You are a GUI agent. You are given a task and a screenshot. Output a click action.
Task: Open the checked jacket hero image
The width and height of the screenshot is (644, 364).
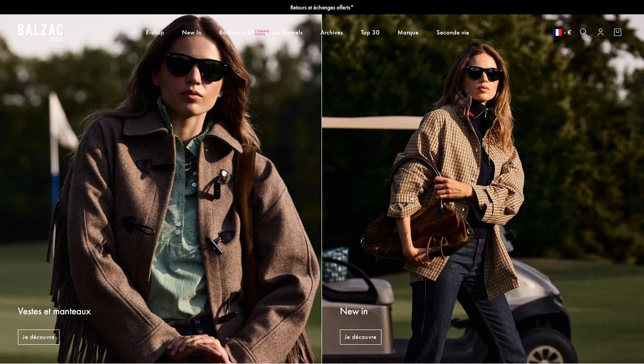[483, 188]
